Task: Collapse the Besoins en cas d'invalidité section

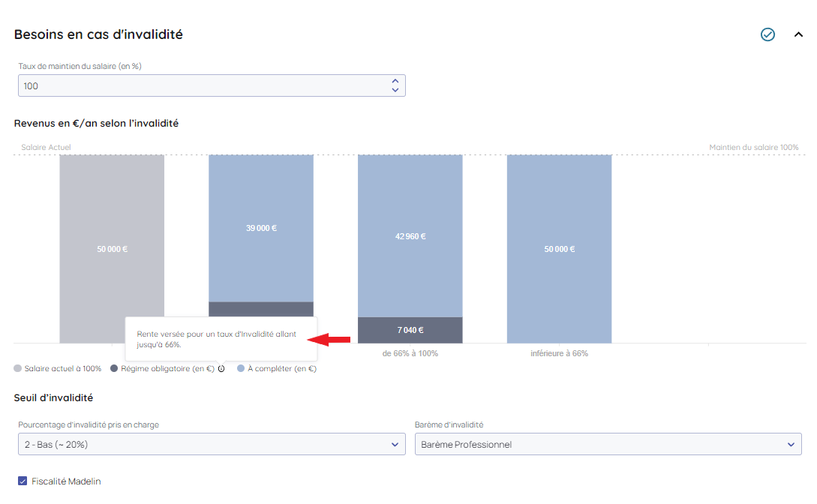Action: 798,34
